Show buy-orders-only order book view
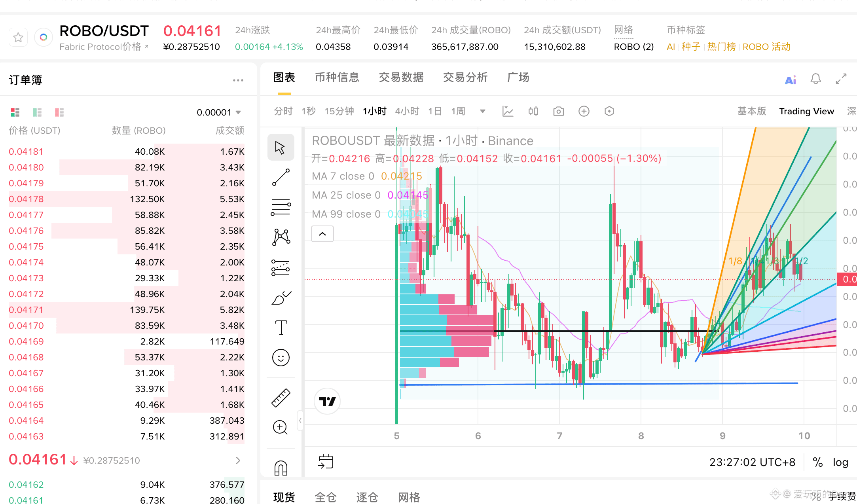The width and height of the screenshot is (857, 504). 37,112
